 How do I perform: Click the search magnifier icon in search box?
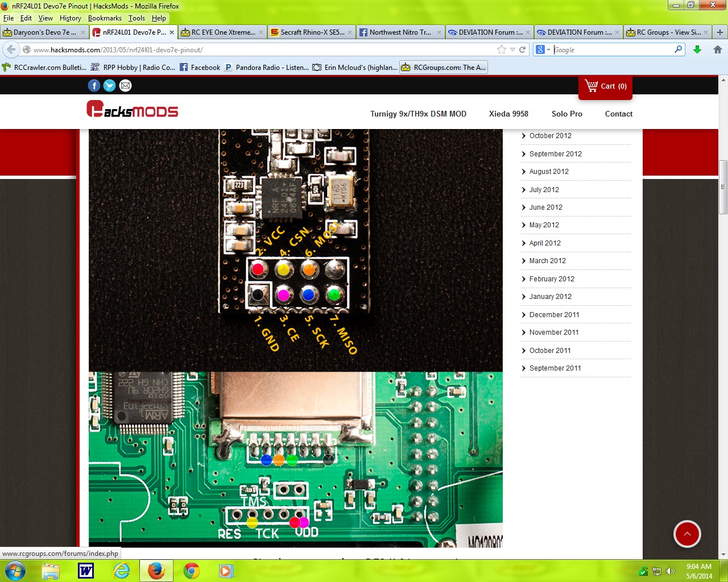[x=678, y=49]
